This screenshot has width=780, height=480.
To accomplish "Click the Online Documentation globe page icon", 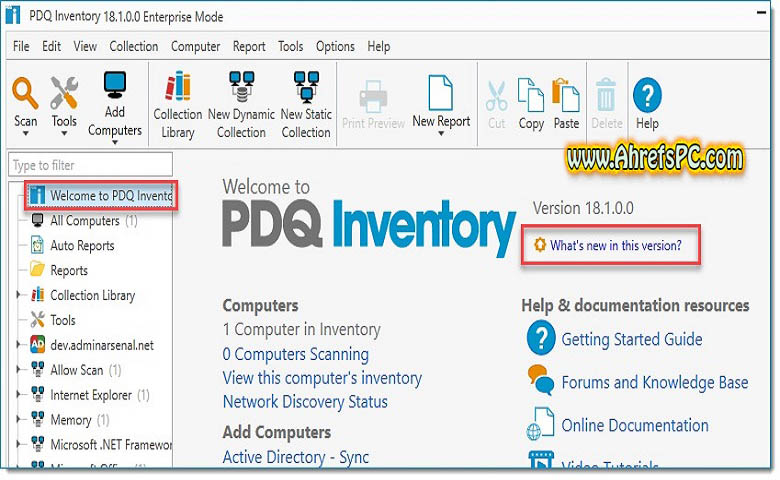I will pyautogui.click(x=541, y=424).
